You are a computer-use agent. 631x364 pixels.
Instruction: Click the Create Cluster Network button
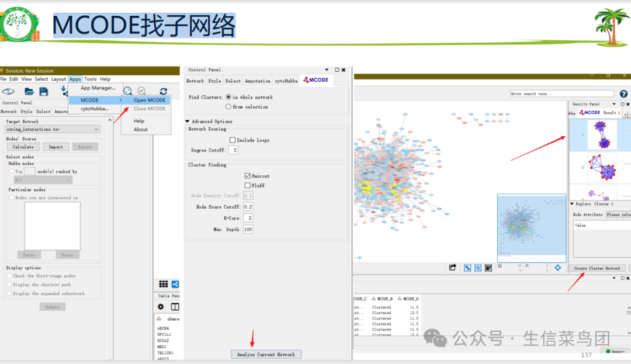tap(597, 268)
